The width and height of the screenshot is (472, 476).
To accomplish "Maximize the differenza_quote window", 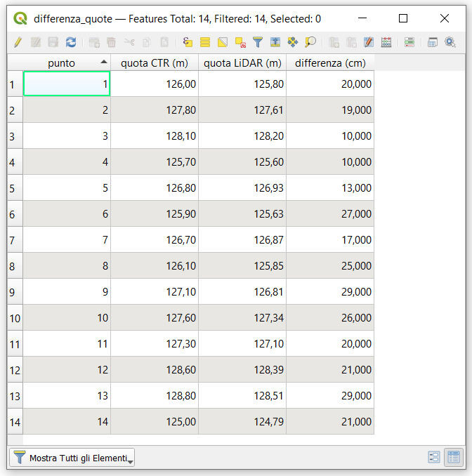I will point(403,18).
